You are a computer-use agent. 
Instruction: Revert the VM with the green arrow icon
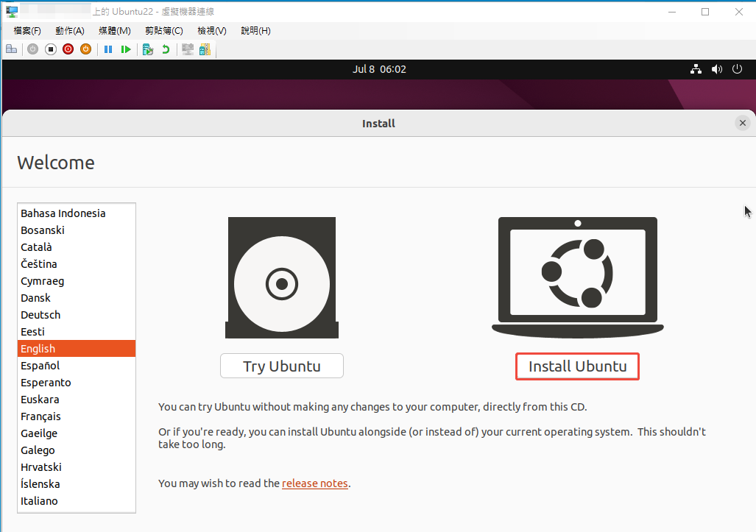click(166, 49)
